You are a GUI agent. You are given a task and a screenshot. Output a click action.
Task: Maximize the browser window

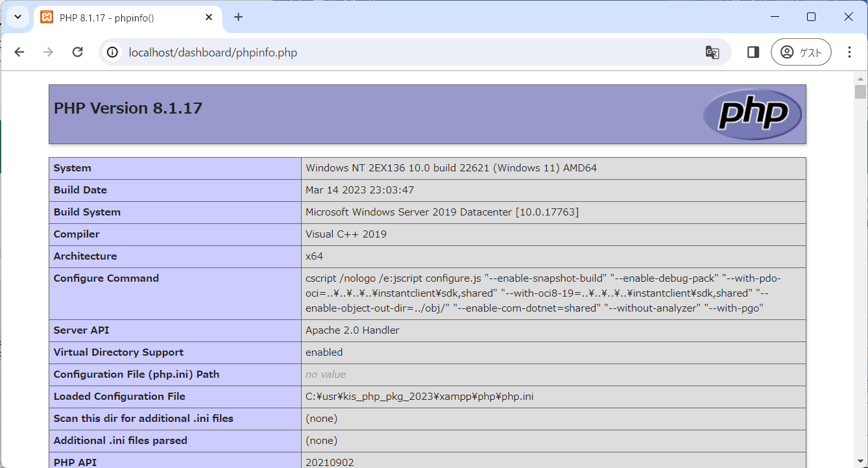pyautogui.click(x=811, y=18)
